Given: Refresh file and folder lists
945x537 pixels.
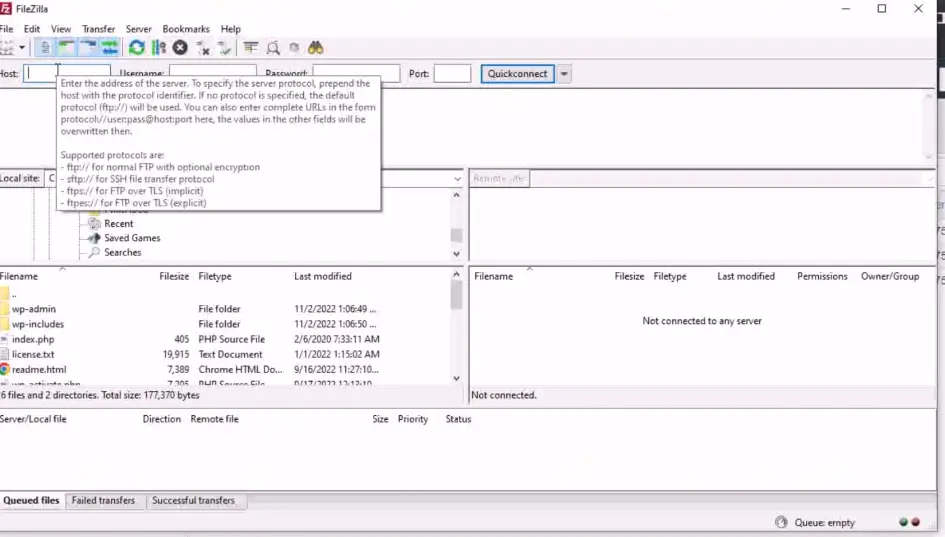Looking at the screenshot, I should coord(137,48).
